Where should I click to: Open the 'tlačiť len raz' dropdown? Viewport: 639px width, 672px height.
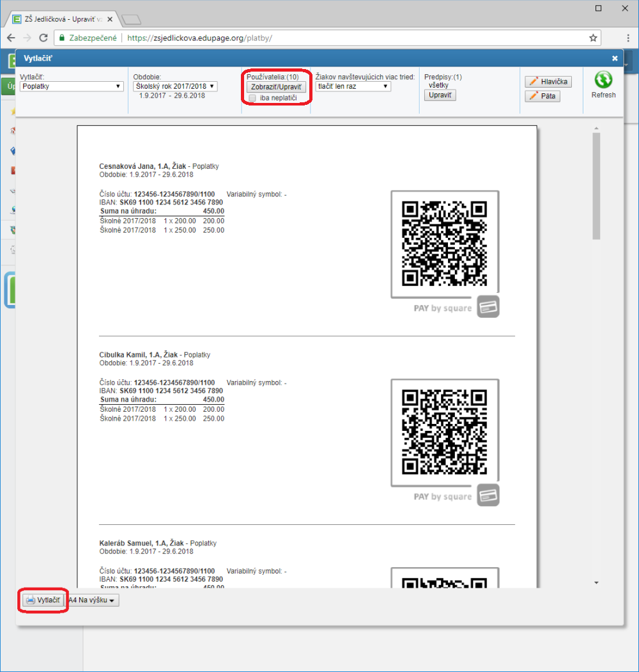pyautogui.click(x=353, y=86)
